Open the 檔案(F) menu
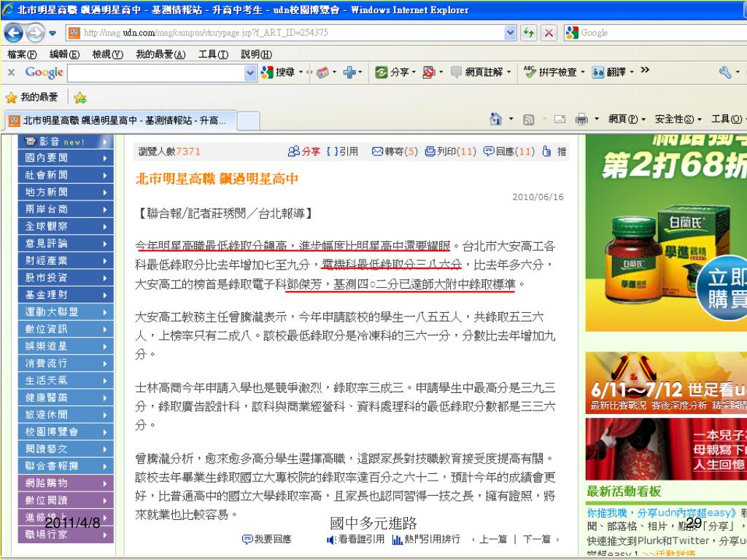The height and width of the screenshot is (560, 747). (22, 54)
